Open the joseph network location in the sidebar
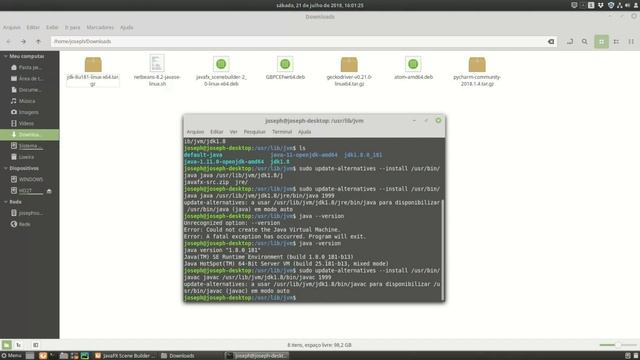640x360 pixels. (29, 213)
